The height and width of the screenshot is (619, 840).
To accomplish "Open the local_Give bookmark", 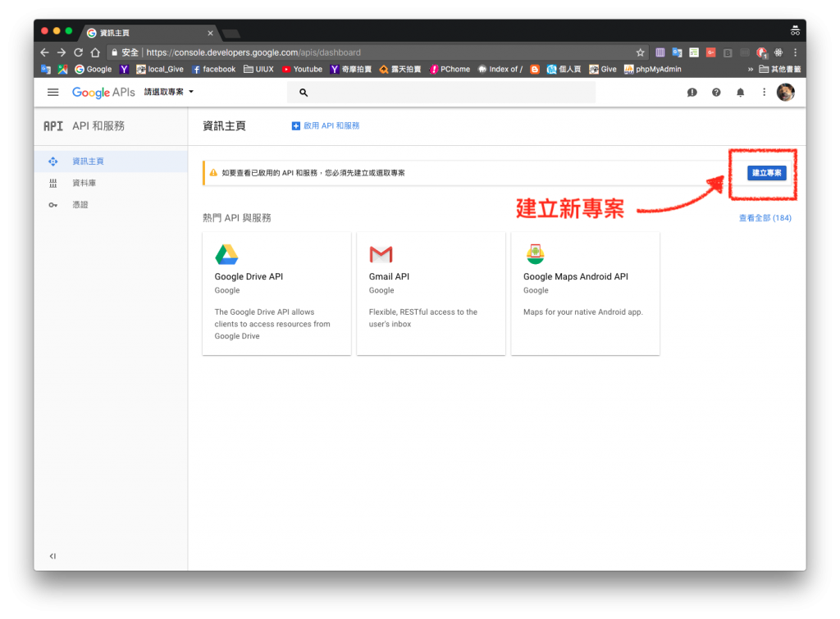I will click(x=160, y=69).
